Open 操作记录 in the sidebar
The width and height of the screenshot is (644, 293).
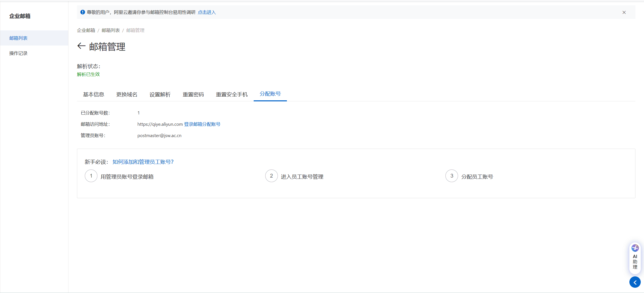18,53
